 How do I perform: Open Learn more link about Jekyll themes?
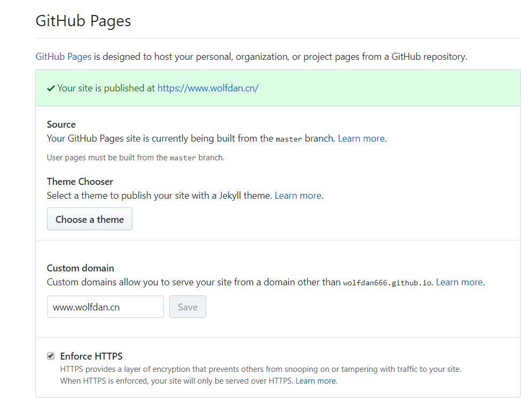click(298, 196)
